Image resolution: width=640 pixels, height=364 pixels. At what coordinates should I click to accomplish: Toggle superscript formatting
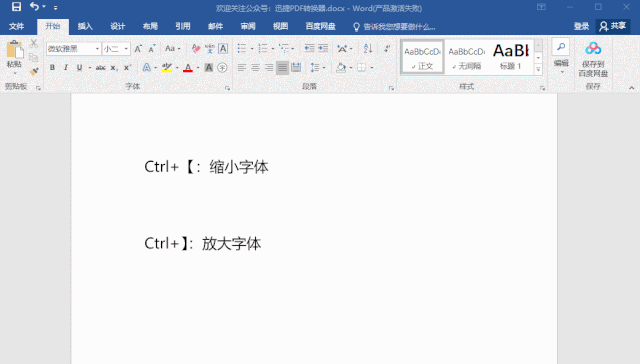(127, 68)
